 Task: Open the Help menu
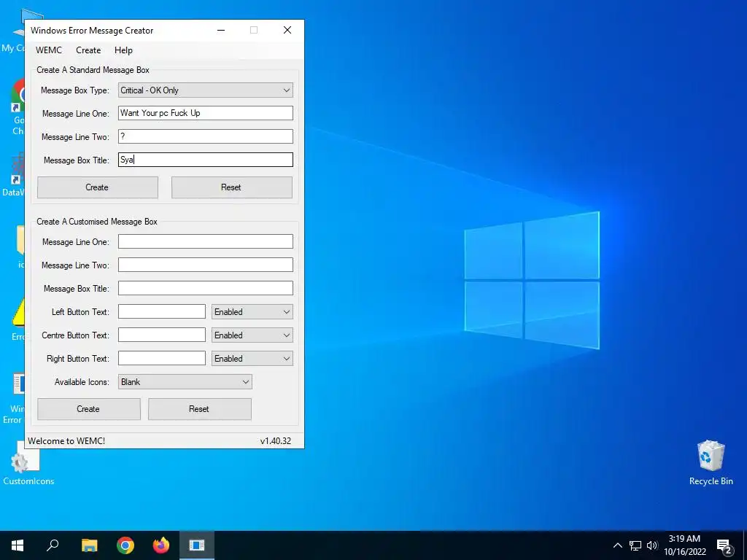point(123,50)
